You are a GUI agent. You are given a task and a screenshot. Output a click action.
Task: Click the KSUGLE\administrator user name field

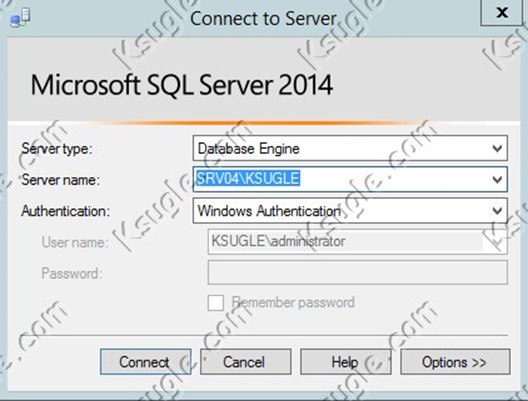click(x=358, y=242)
